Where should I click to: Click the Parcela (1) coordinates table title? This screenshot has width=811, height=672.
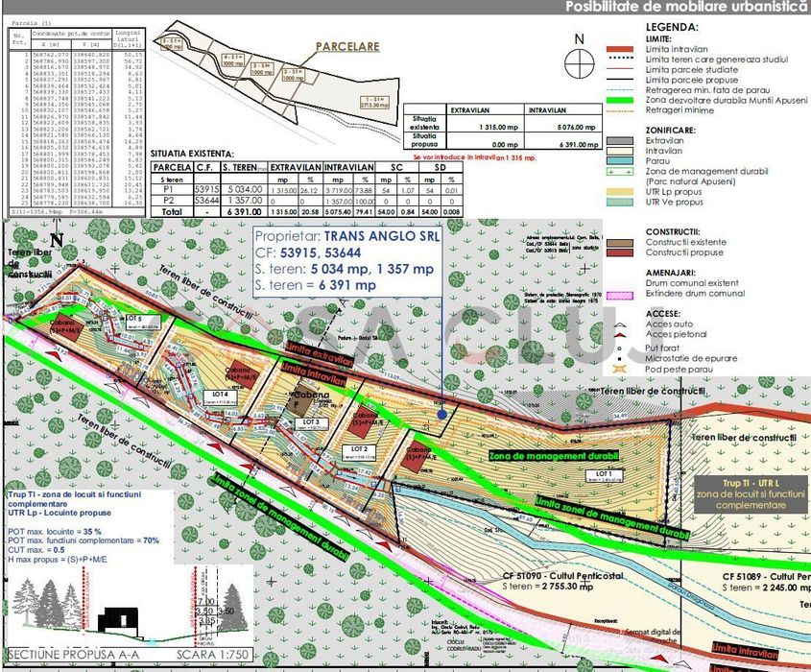(x=31, y=23)
